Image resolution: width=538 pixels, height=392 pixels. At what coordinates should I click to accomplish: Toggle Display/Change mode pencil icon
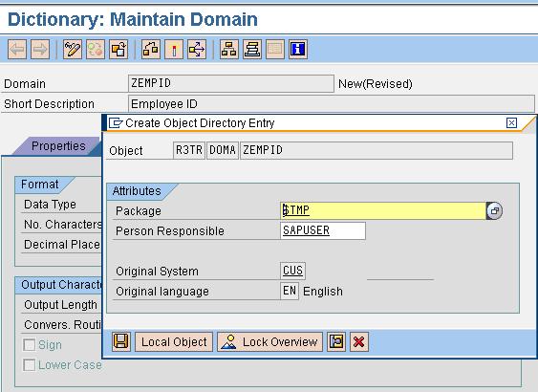(73, 50)
